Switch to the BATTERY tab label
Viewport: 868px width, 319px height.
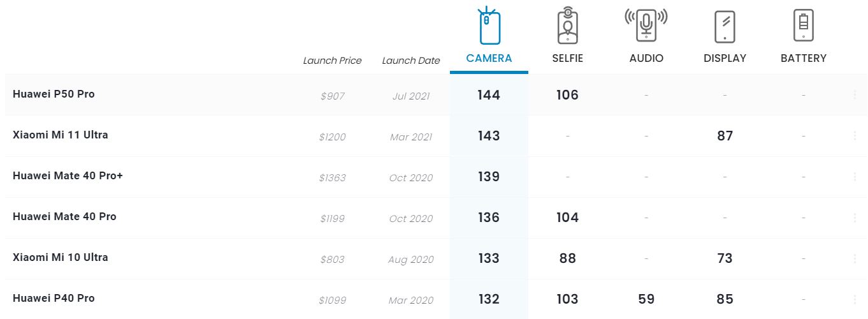click(x=804, y=58)
